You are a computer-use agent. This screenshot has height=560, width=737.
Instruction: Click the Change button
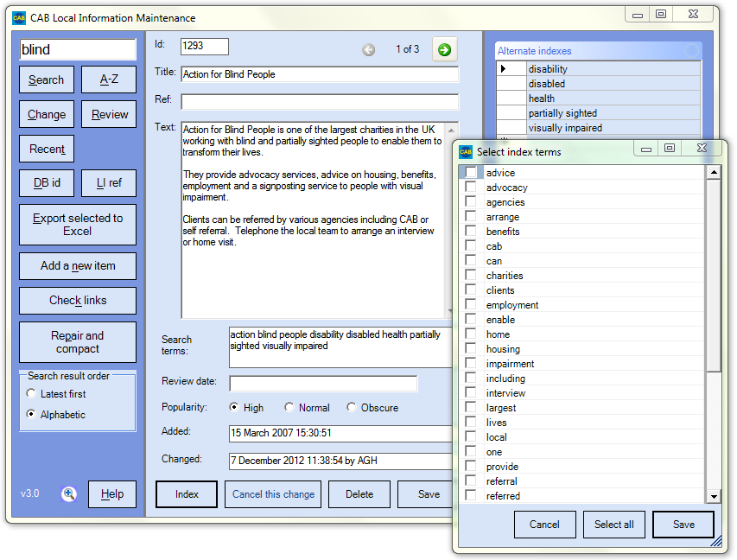click(x=47, y=114)
